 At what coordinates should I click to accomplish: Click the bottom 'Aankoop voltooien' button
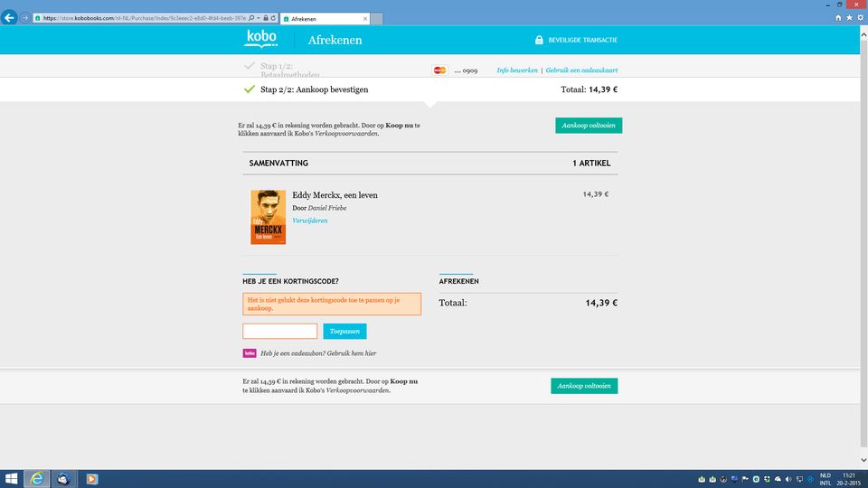pyautogui.click(x=584, y=386)
